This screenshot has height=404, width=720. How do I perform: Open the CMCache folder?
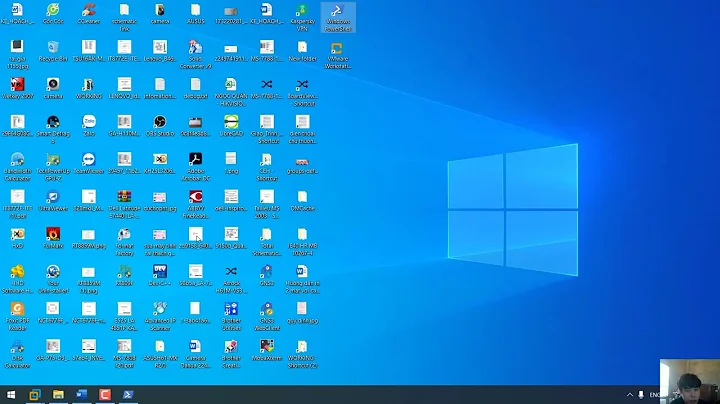click(x=302, y=201)
